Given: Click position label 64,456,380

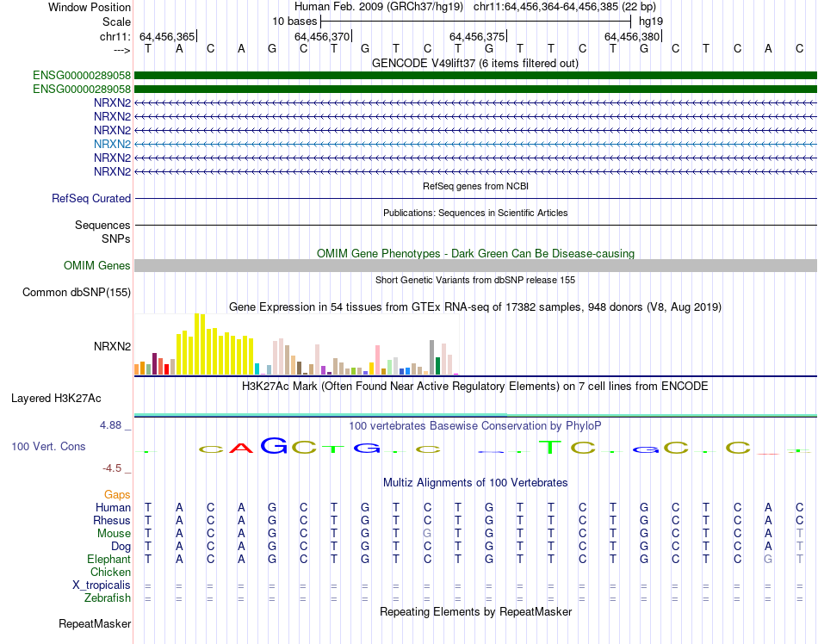Looking at the screenshot, I should coord(632,36).
